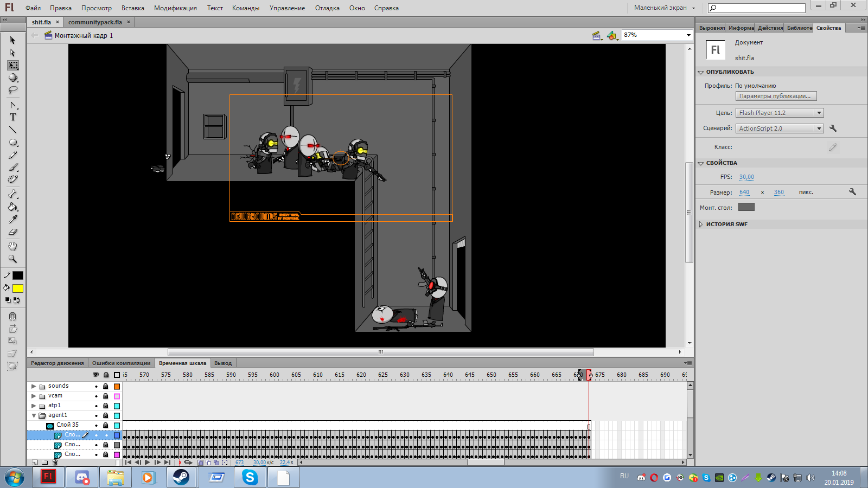Toggle outlines for all layers header icon
This screenshot has height=488, width=868.
(x=117, y=375)
